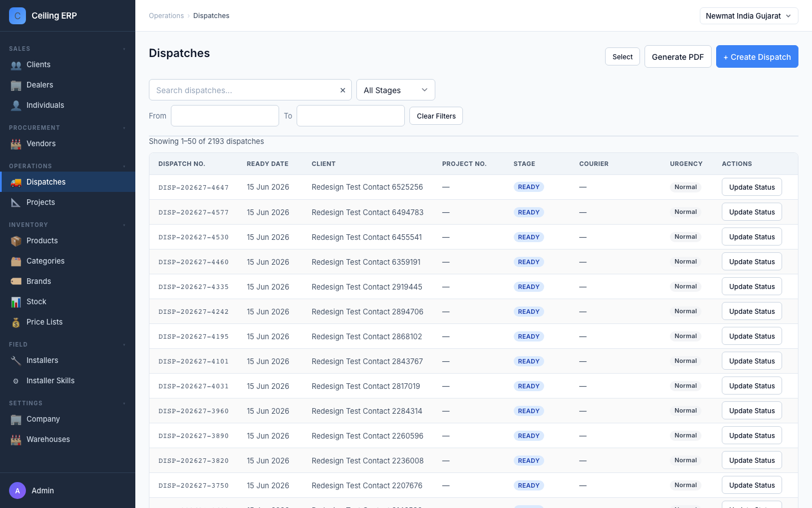Open Clients via its people icon

tap(16, 65)
